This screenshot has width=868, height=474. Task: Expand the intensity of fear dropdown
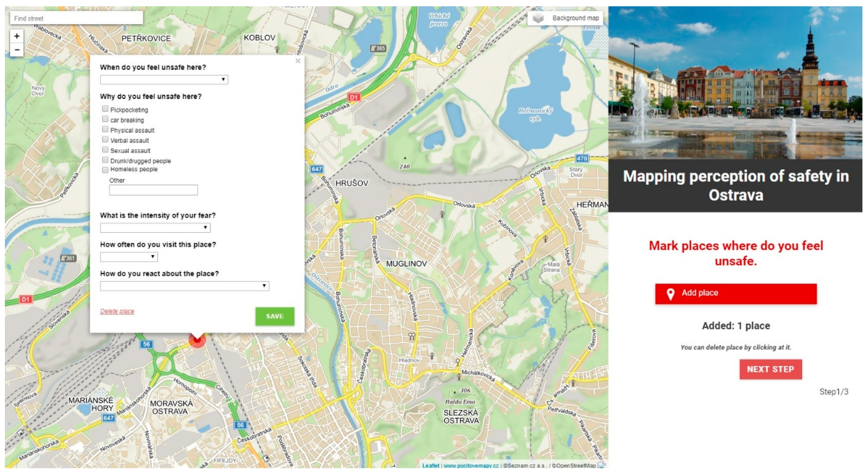(x=155, y=227)
